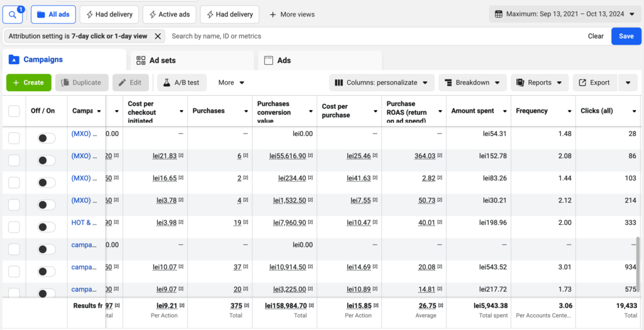Click the Ad sets grid icon
644x330 pixels.
click(141, 60)
